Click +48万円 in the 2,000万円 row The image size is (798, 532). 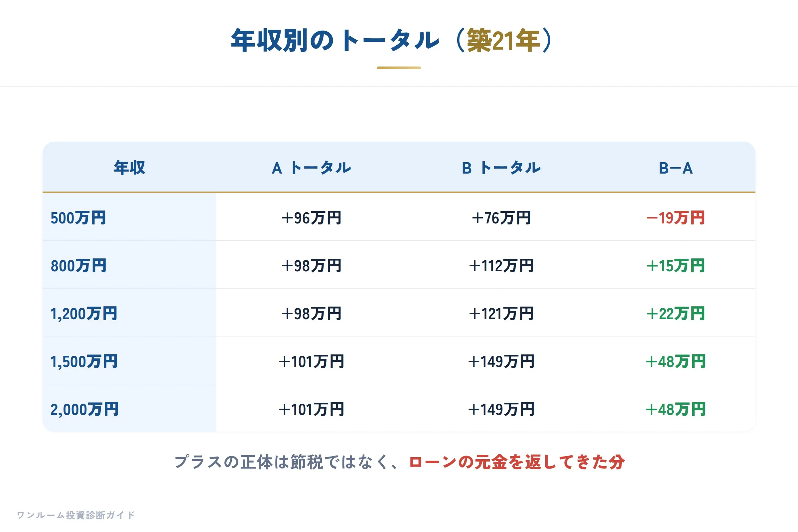click(676, 409)
